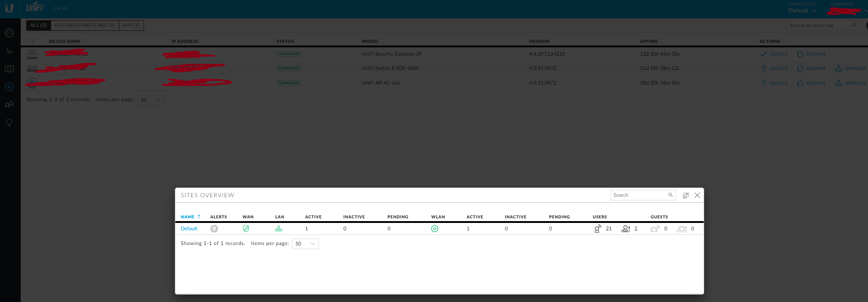Click the device table sort arrow column
The height and width of the screenshot is (302, 868).
(x=32, y=41)
